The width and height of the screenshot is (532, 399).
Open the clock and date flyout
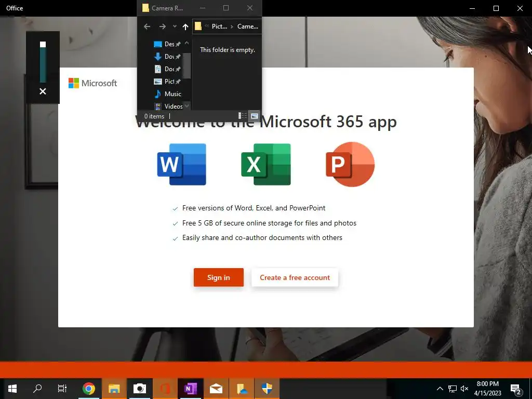(487, 389)
